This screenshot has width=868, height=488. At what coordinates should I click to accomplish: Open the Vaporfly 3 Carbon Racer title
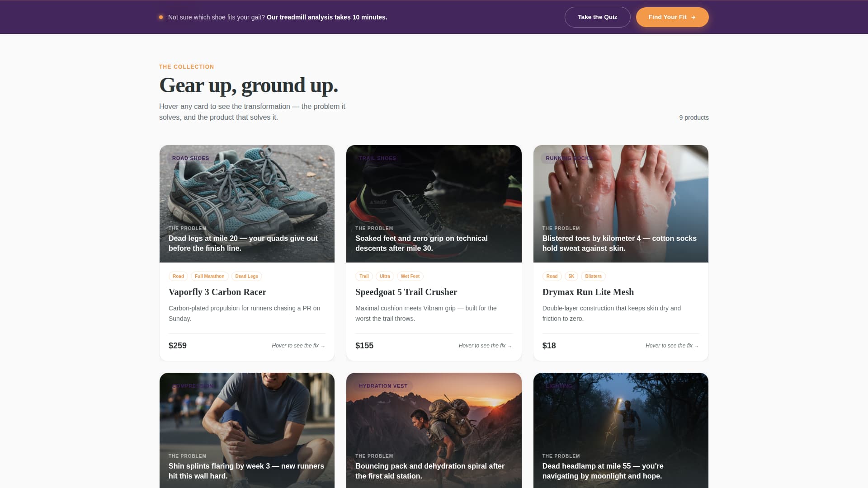pyautogui.click(x=217, y=292)
